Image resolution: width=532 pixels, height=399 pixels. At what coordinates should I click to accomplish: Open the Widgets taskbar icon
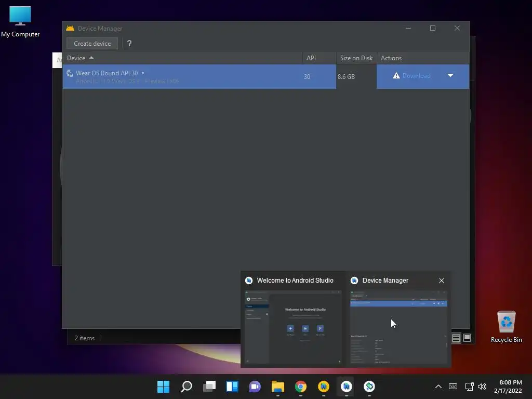[x=232, y=387]
